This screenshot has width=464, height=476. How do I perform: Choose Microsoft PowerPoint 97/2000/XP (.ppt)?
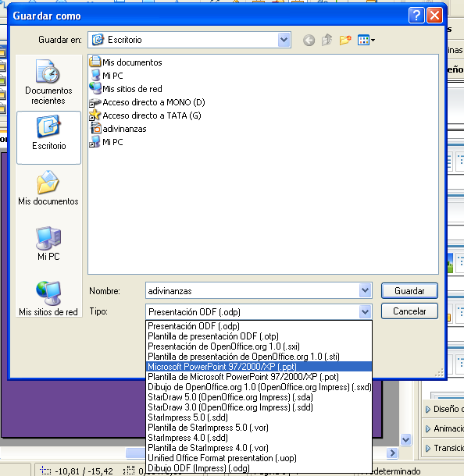[x=259, y=367]
